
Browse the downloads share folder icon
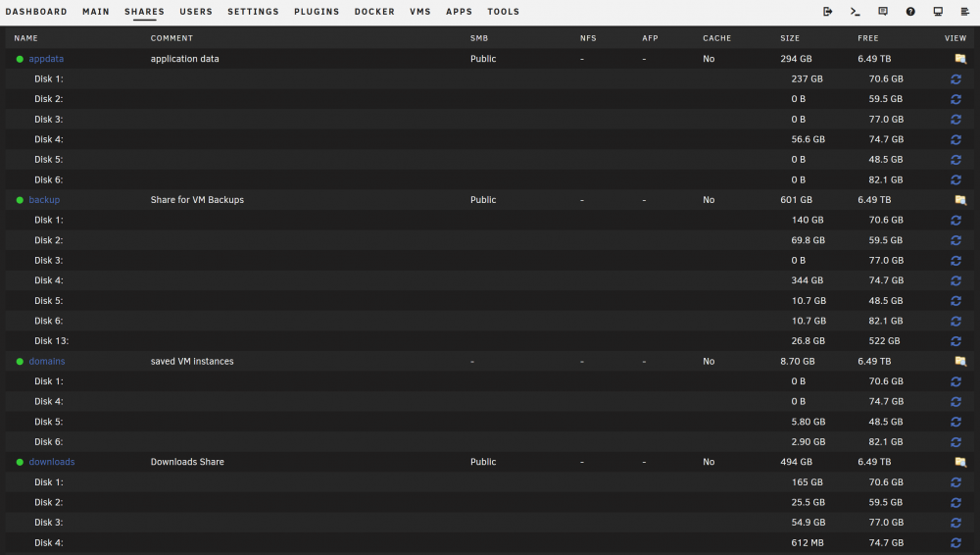pos(960,462)
